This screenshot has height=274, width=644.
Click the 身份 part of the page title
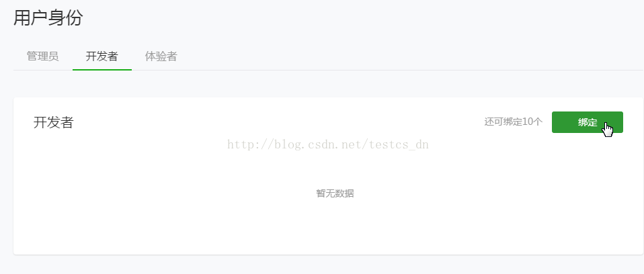coord(66,17)
